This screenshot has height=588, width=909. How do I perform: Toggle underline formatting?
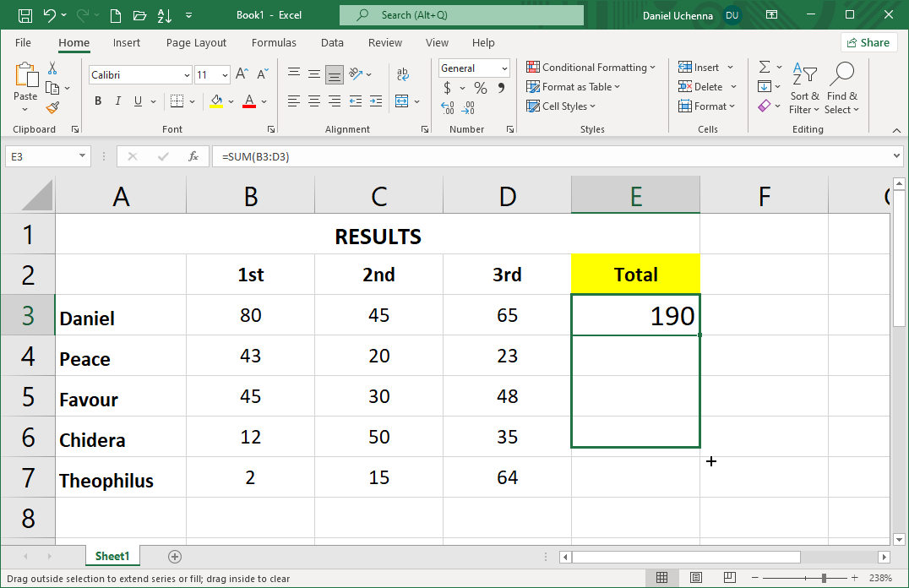click(138, 101)
